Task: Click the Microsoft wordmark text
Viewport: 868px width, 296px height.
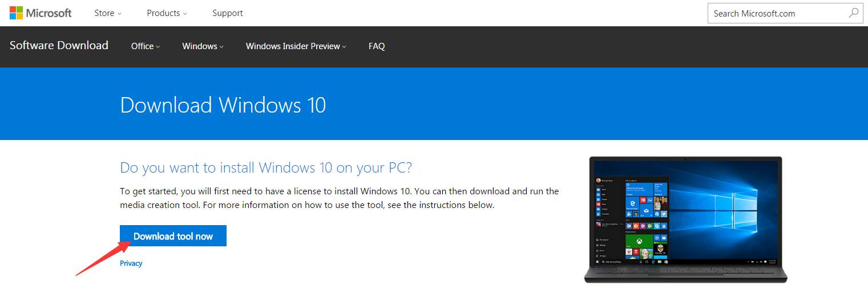Action: point(49,13)
